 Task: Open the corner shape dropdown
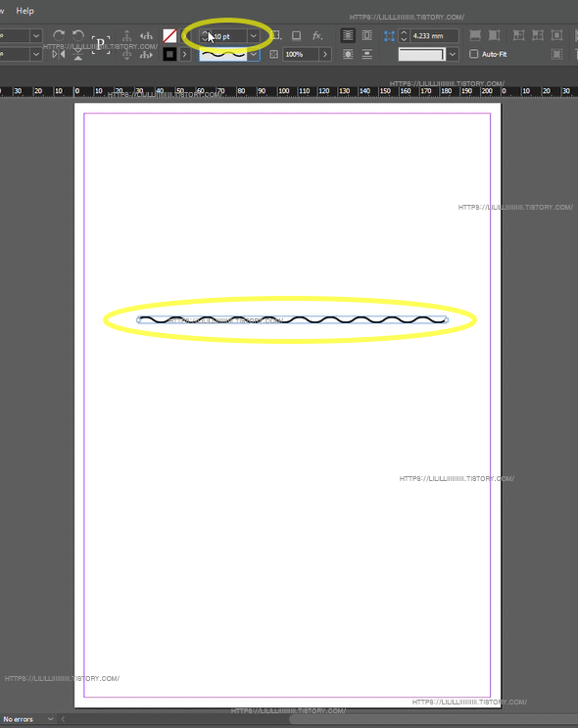pos(453,54)
